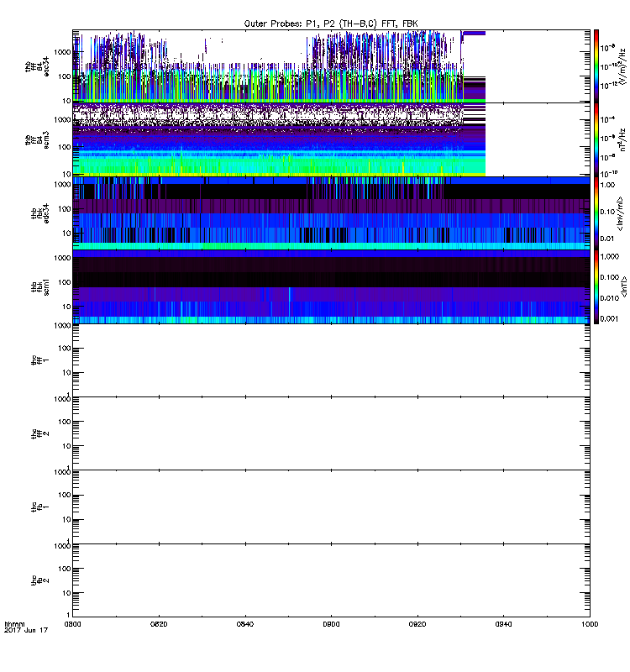Image resolution: width=630 pixels, height=672 pixels.
Task: Click the <|nT|> color bar
Action: [596, 286]
